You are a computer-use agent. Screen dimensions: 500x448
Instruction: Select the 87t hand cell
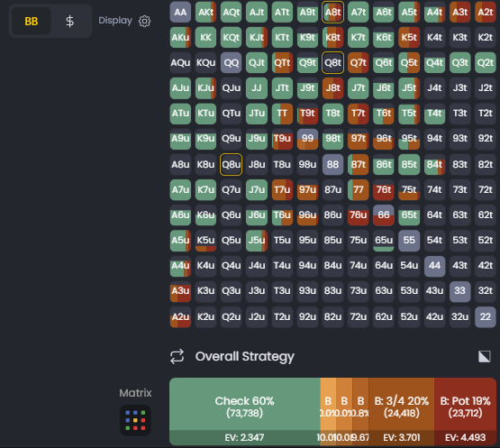tap(359, 164)
